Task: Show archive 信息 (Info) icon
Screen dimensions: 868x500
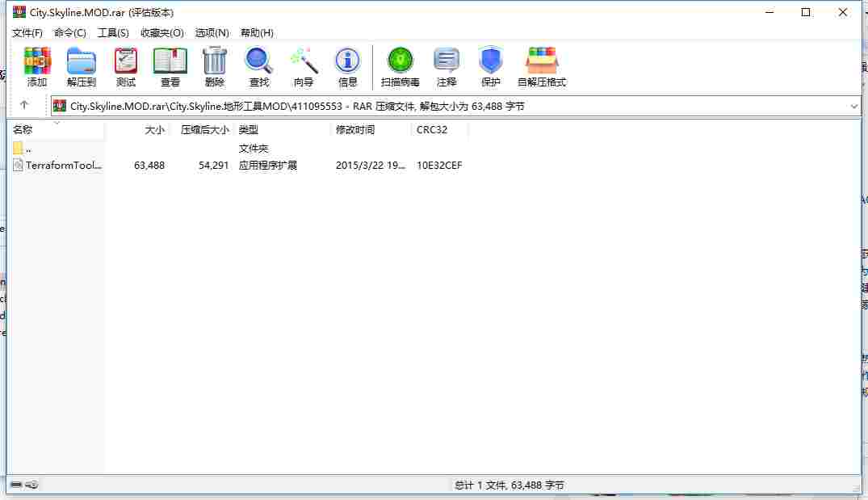Action: coord(347,61)
